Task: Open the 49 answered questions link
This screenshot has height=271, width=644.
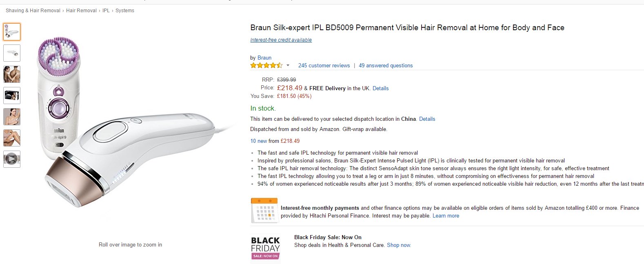Action: click(x=386, y=65)
